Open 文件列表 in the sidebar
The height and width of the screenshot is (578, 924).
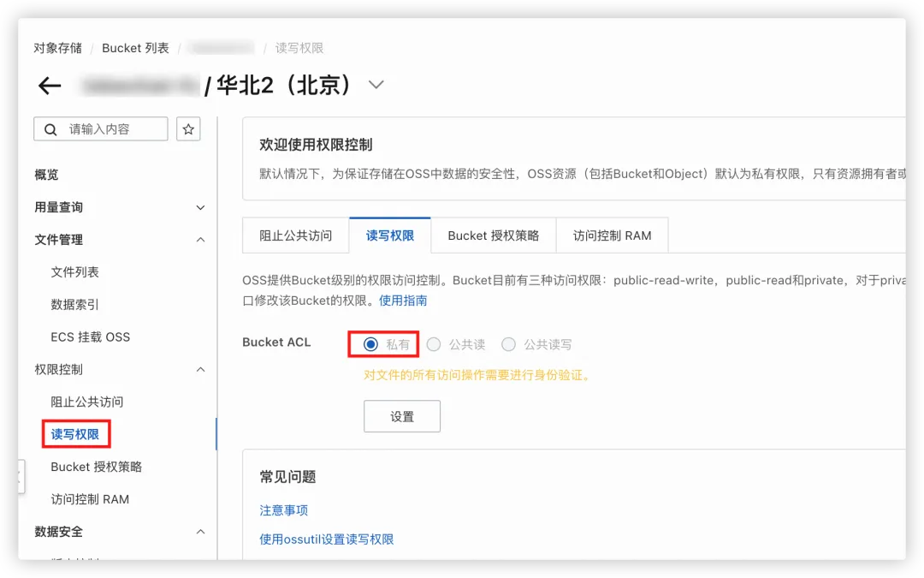(74, 272)
